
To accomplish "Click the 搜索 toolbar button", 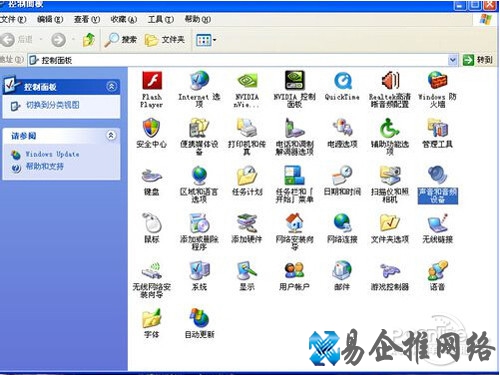I will 120,40.
